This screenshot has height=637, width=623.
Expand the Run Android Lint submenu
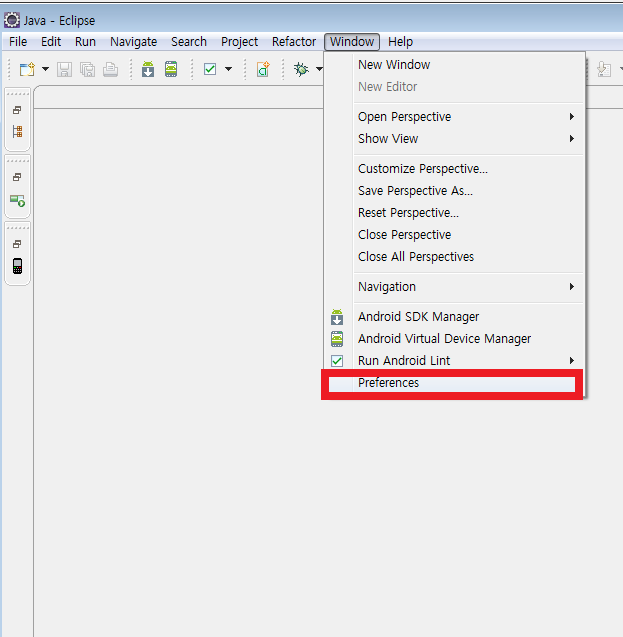coord(455,360)
